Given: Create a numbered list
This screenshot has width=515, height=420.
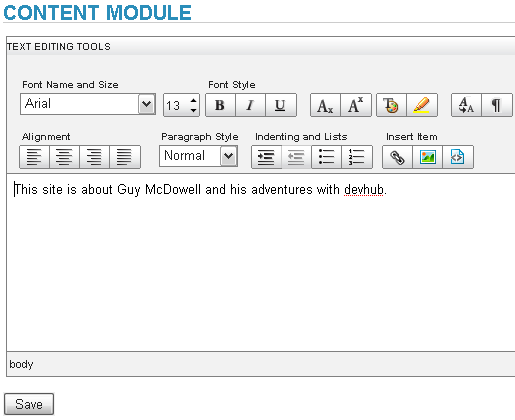Looking at the screenshot, I should click(x=357, y=157).
